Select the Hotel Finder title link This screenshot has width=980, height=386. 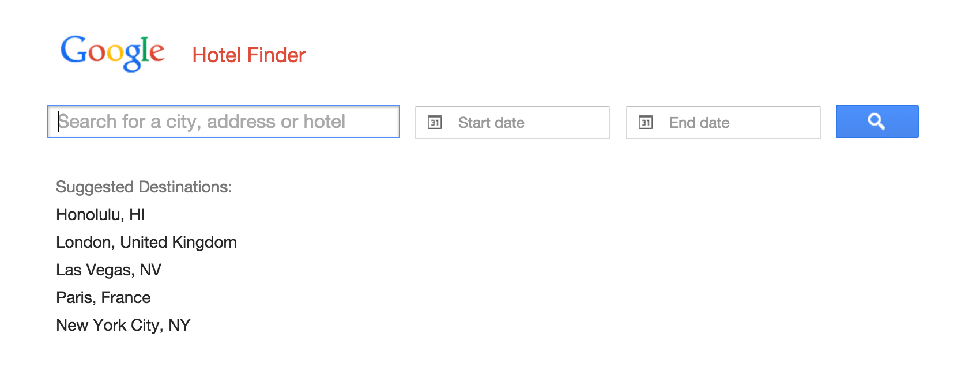248,55
